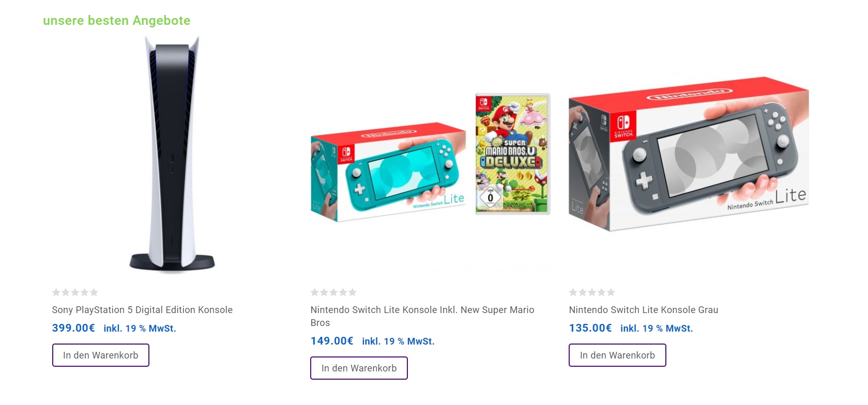Open the turquoise Switch Lite box image
868x405 pixels.
(x=388, y=172)
